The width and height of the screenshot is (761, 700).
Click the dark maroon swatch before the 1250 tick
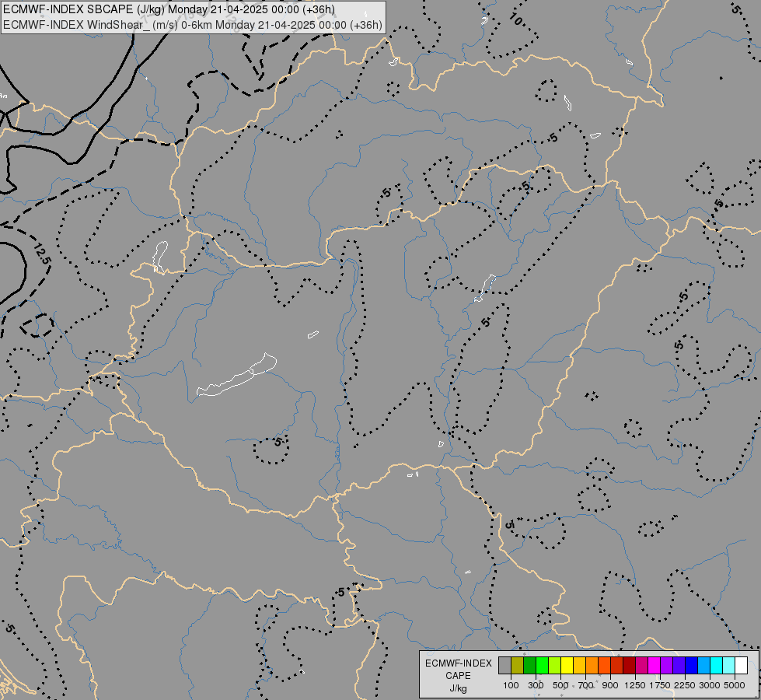(x=629, y=665)
